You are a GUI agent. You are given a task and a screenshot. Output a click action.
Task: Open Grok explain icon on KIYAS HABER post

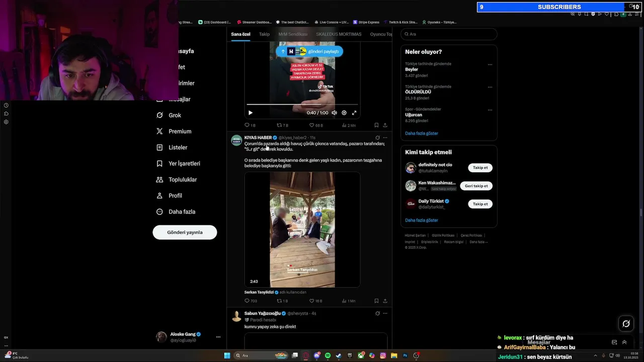click(377, 137)
